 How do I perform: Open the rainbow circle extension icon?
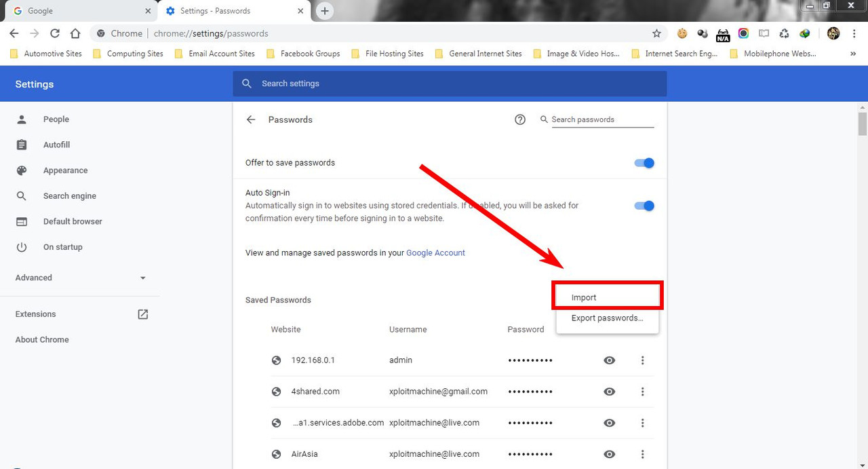point(743,33)
